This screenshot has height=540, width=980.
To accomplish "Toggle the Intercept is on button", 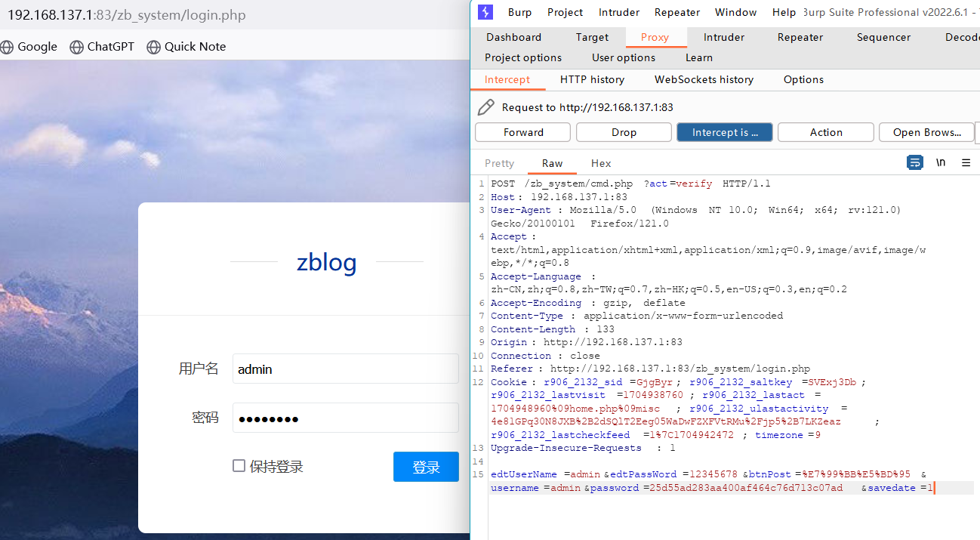I will pos(725,132).
